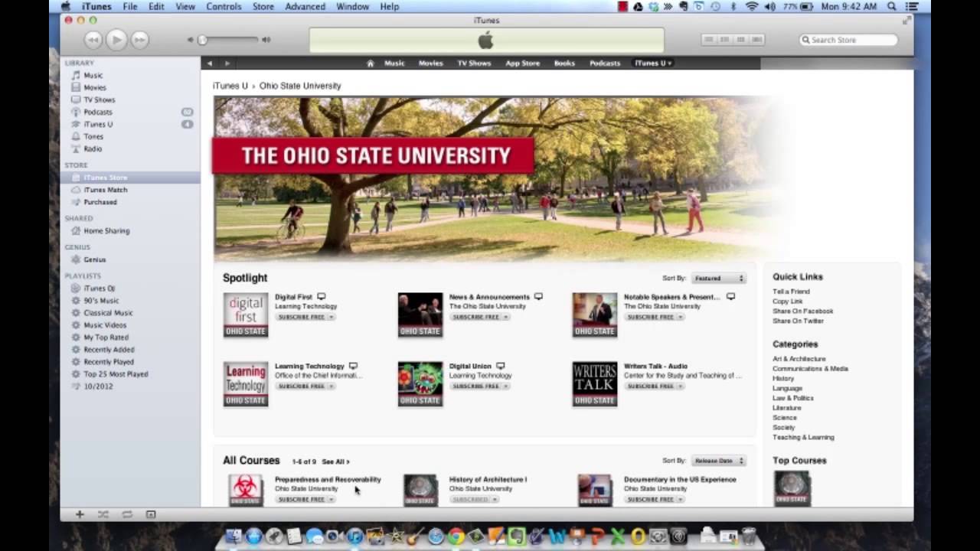Viewport: 980px width, 551px height.
Task: Go forward with the store forward arrow
Action: pos(227,63)
